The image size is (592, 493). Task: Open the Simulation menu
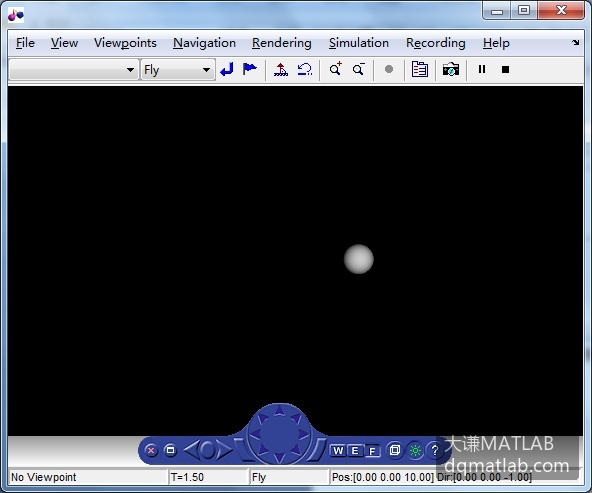coord(359,43)
